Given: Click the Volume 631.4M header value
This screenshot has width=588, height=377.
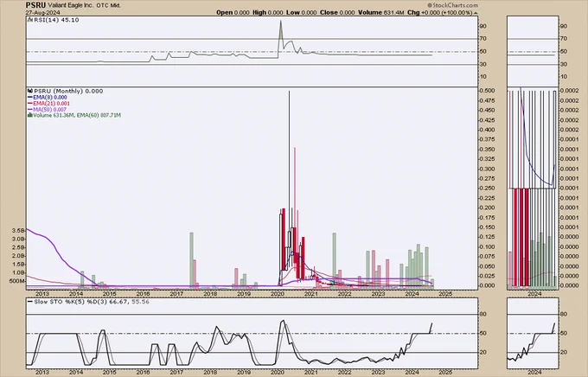Looking at the screenshot, I should 381,12.
